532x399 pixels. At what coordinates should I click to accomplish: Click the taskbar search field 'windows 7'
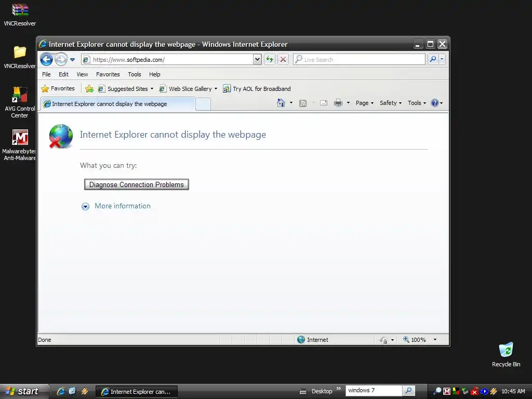point(374,391)
